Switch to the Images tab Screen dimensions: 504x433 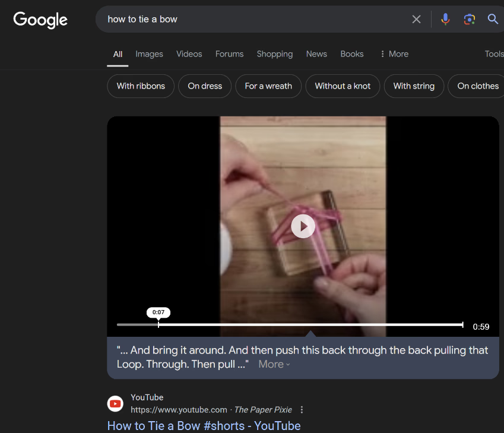149,54
